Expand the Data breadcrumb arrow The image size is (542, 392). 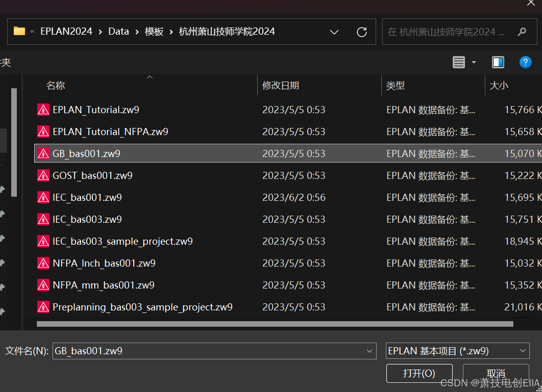click(x=137, y=32)
